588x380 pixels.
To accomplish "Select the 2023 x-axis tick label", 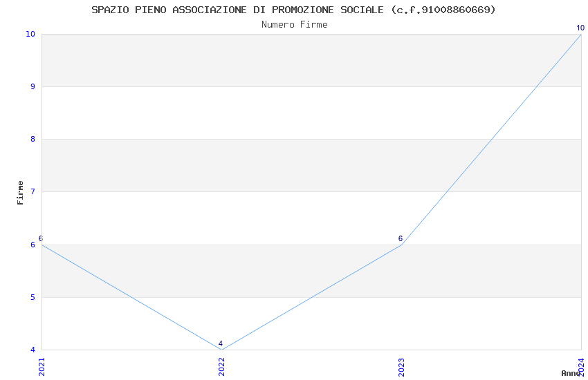I will 401,367.
